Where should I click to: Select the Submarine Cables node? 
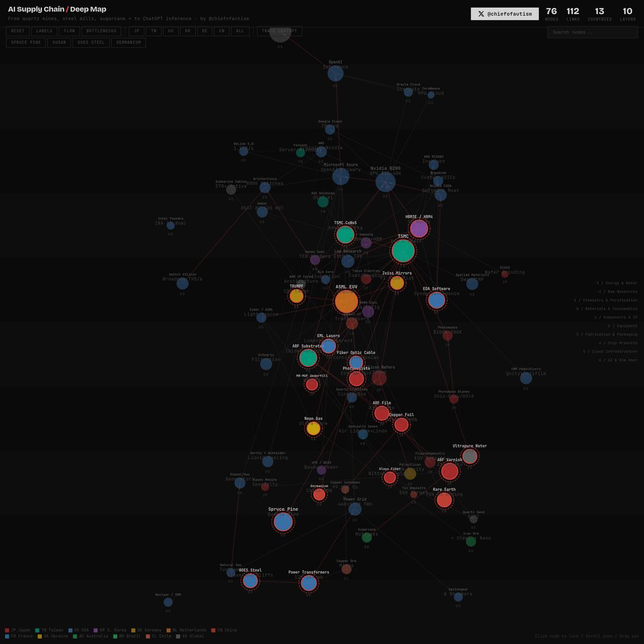[x=231, y=189]
